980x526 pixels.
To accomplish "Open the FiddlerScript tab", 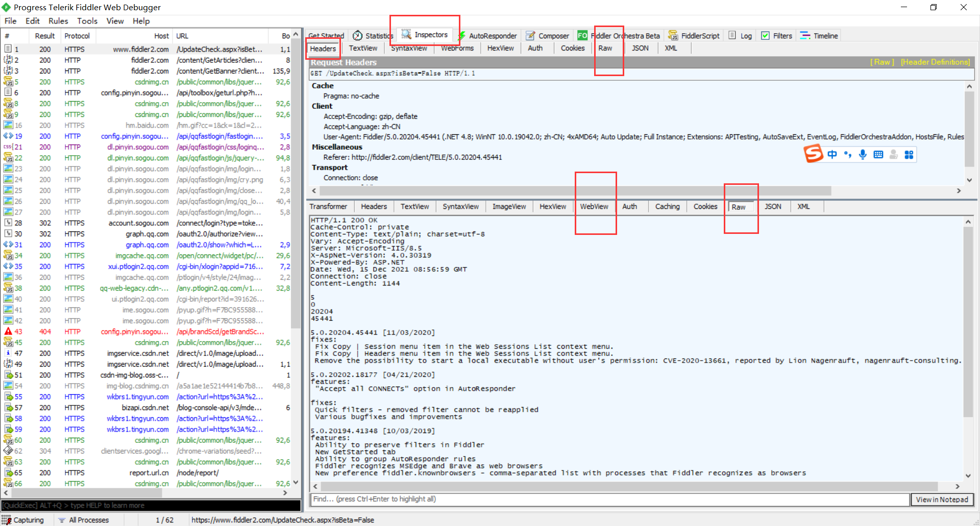I will point(694,36).
